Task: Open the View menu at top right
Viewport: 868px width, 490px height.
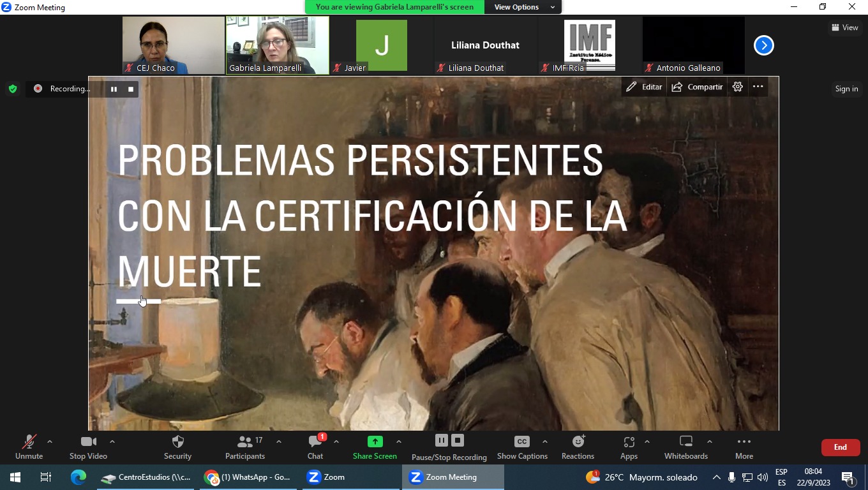Action: coord(844,27)
